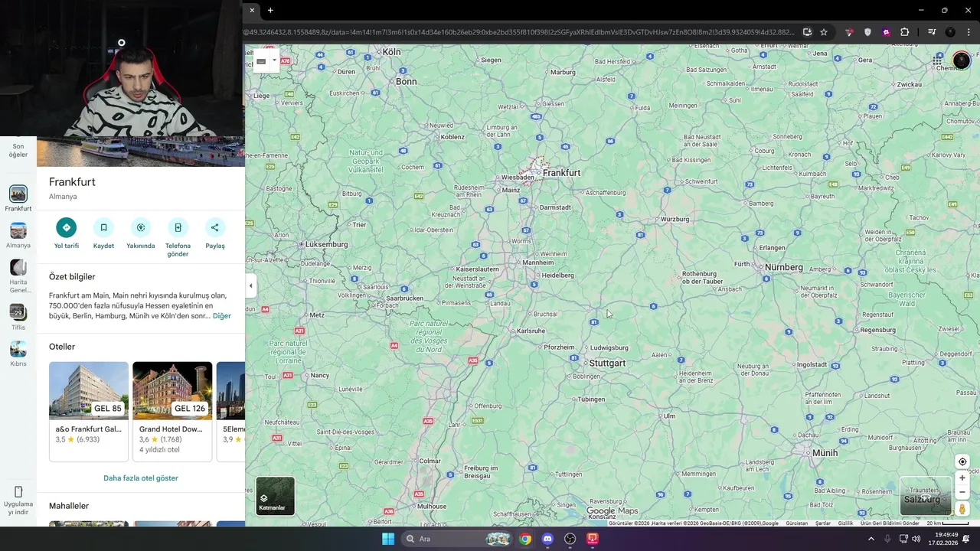Viewport: 980px width, 551px height.
Task: Select the Kıbrıs recent item
Action: (x=18, y=354)
